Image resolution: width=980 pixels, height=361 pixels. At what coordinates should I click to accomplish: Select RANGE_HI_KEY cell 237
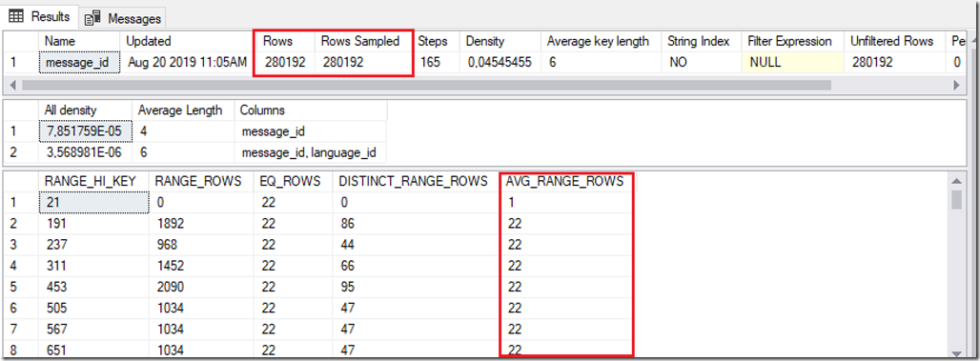coord(93,245)
